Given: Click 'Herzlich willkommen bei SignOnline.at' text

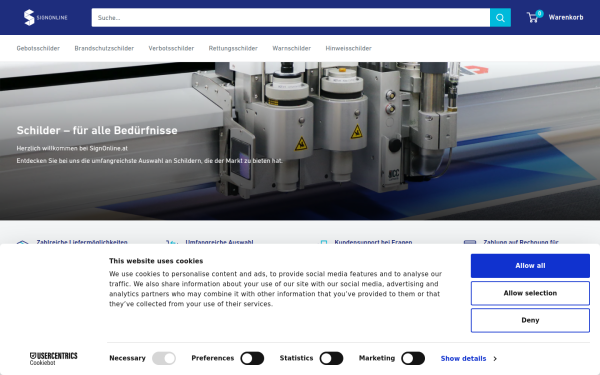Looking at the screenshot, I should tap(72, 148).
